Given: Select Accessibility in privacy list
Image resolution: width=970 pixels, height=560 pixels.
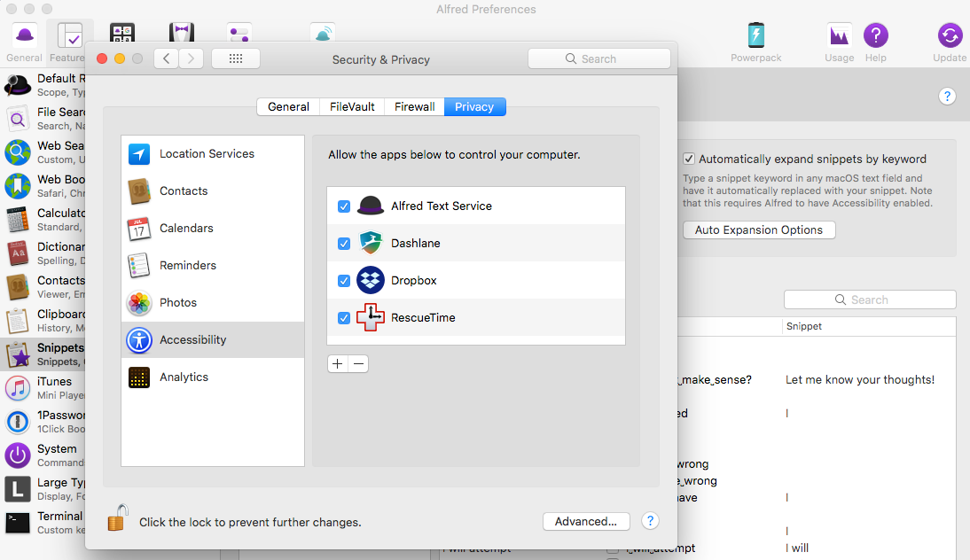Looking at the screenshot, I should coord(212,339).
